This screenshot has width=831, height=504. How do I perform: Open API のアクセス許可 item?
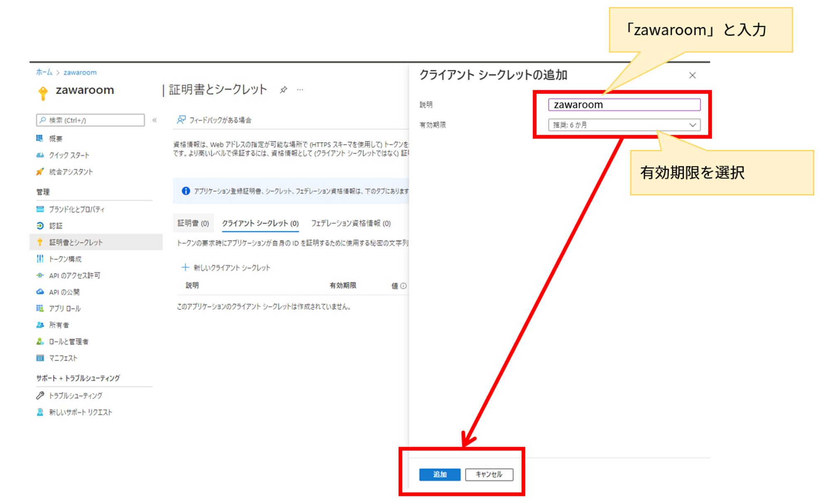click(74, 276)
